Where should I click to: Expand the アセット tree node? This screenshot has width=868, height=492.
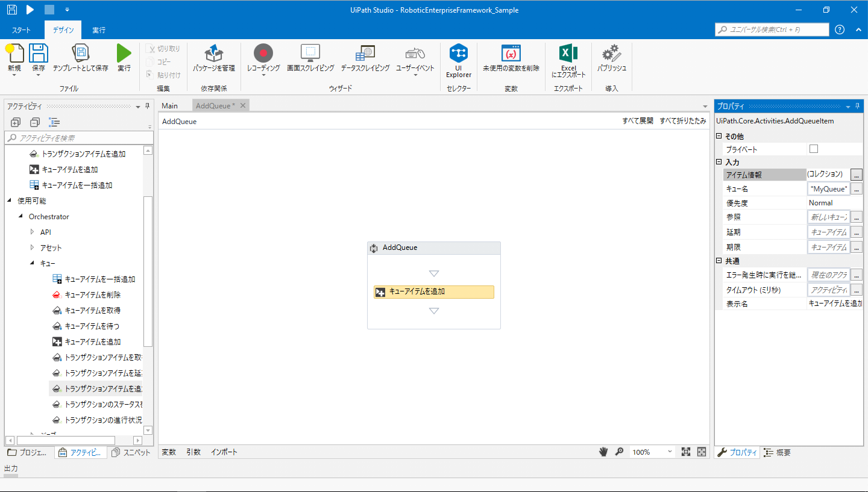[x=33, y=248]
